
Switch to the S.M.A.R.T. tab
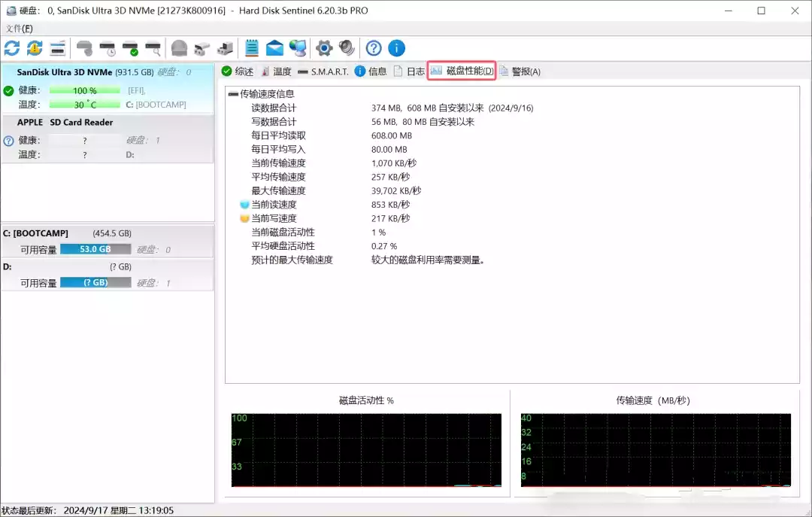click(323, 71)
